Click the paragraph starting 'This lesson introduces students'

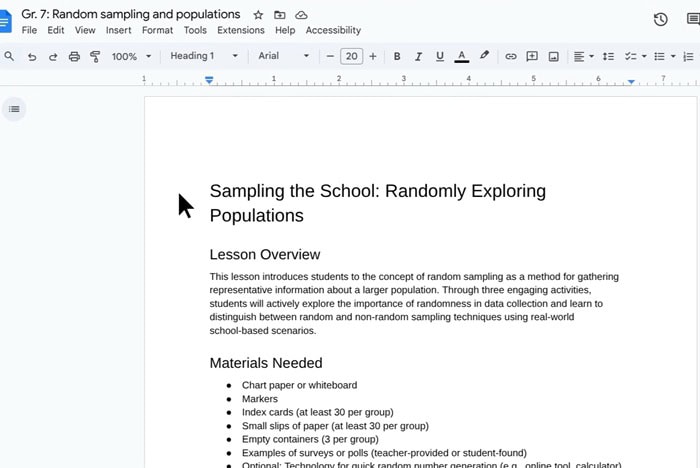[x=414, y=303]
